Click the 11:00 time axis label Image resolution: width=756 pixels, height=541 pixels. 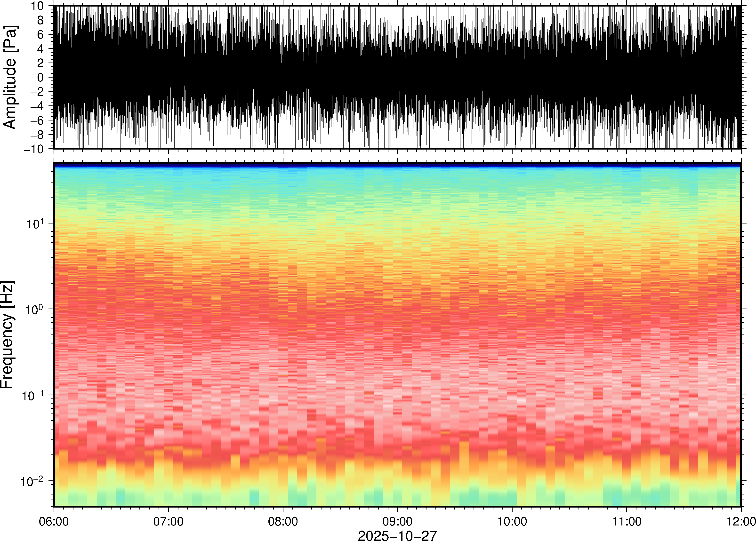pos(626,521)
